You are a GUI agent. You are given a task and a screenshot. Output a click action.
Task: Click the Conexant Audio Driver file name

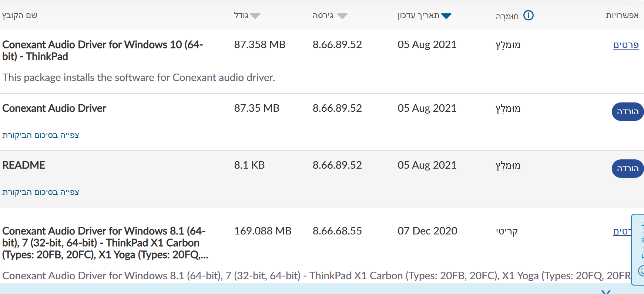54,108
